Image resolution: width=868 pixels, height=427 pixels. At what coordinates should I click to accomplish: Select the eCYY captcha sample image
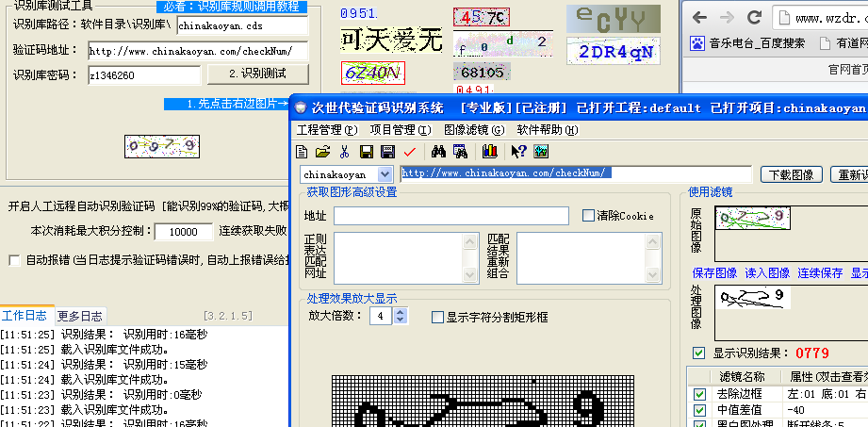[x=614, y=19]
